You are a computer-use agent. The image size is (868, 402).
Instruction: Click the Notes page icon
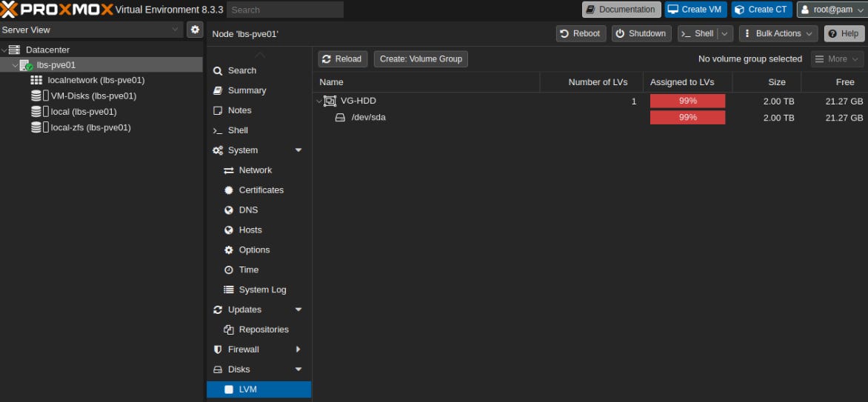coord(218,110)
